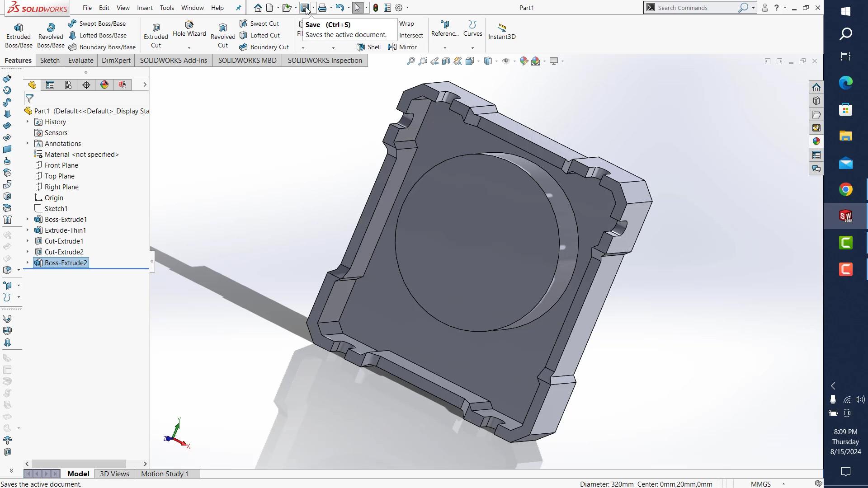This screenshot has width=868, height=488.
Task: Switch to the Sketch tab
Action: click(50, 61)
